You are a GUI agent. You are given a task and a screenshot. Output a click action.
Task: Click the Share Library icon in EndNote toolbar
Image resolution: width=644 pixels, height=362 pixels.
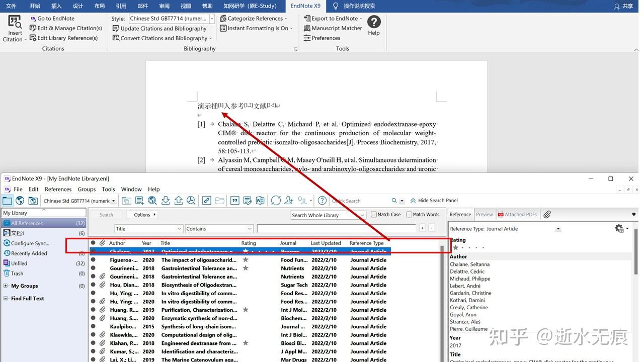pos(289,201)
